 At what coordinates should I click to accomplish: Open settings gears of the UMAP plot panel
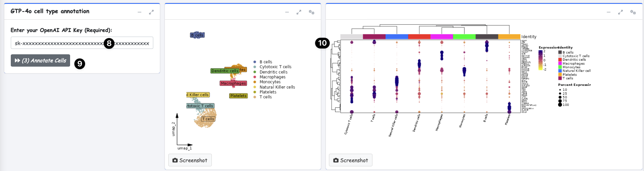click(x=311, y=12)
